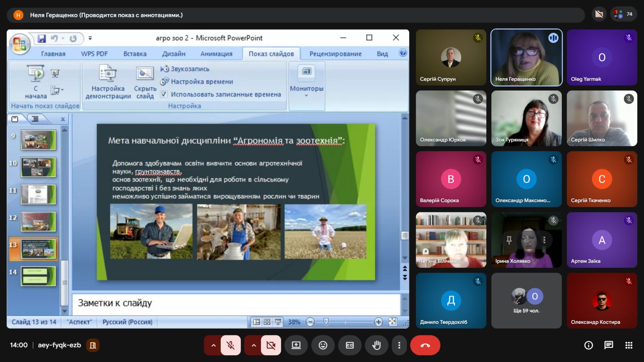
Task: Open the activities grid icon
Action: coord(629,345)
